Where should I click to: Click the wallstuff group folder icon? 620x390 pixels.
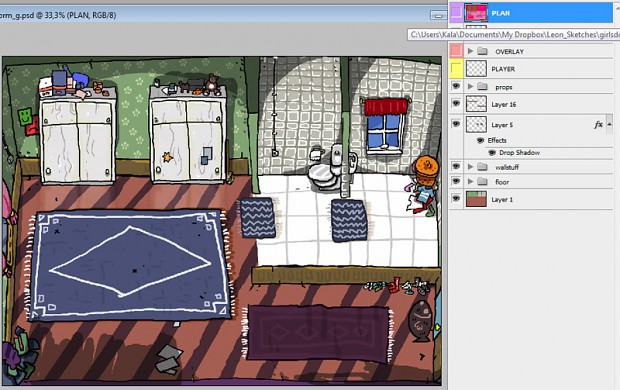(x=482, y=167)
